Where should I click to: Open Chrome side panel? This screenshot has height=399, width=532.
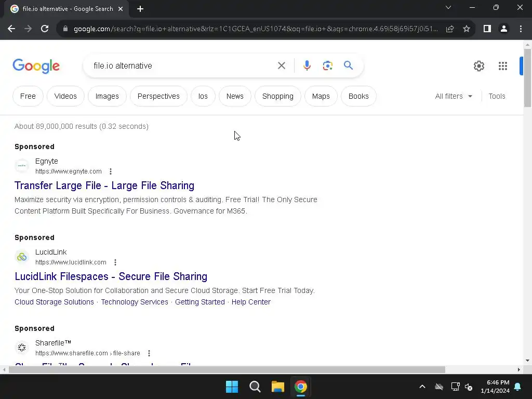coord(487,29)
